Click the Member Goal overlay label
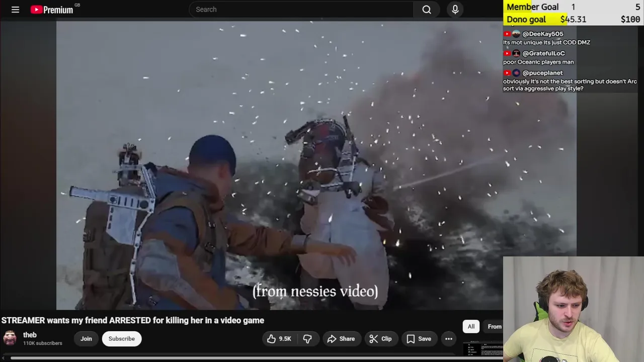Viewport: 644px width, 362px height. (x=532, y=7)
